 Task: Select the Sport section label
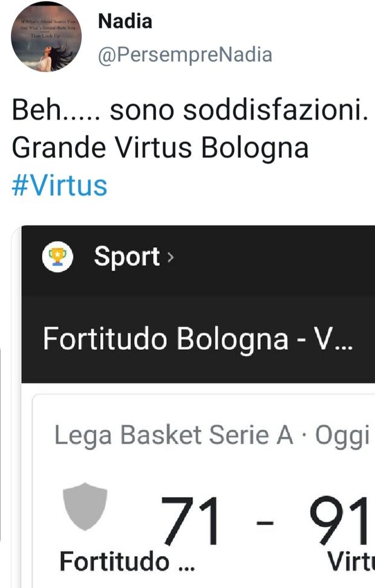point(126,257)
